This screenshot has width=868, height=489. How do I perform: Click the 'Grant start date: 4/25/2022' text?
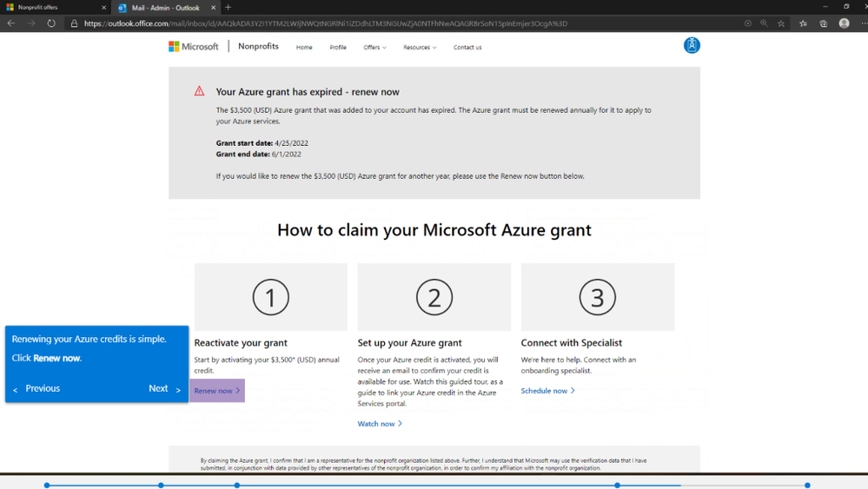point(262,143)
